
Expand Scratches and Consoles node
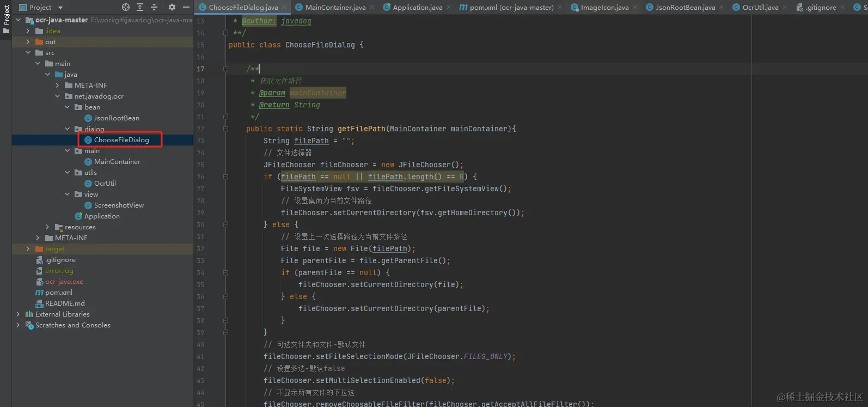pos(19,325)
